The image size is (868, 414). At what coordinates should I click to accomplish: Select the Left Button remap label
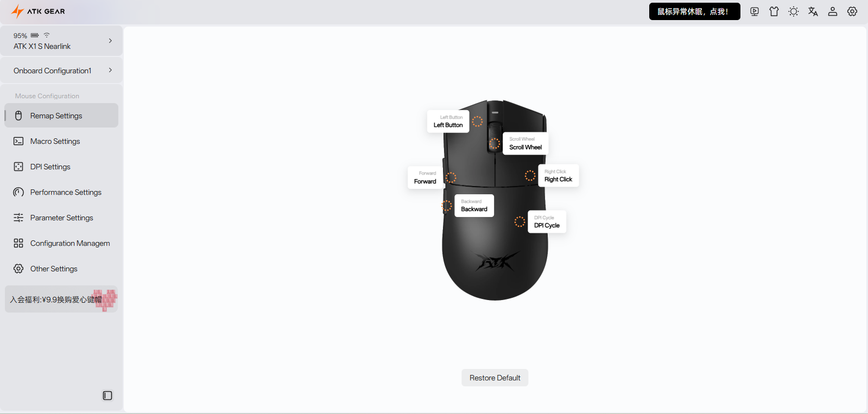[x=448, y=122]
